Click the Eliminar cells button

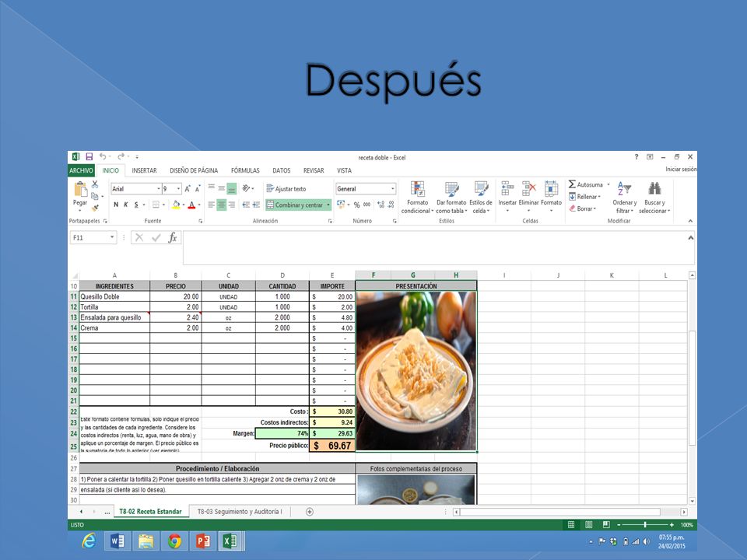point(529,197)
